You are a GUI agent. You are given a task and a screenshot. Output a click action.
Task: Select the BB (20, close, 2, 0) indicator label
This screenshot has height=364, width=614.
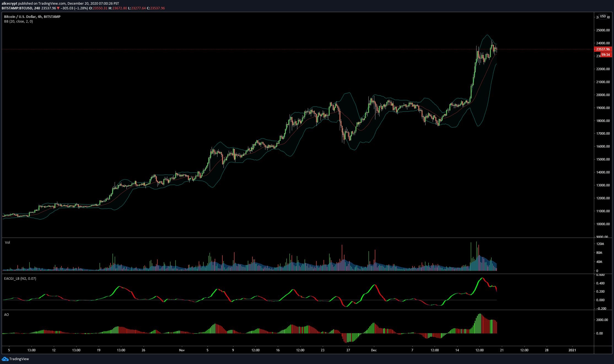point(18,21)
